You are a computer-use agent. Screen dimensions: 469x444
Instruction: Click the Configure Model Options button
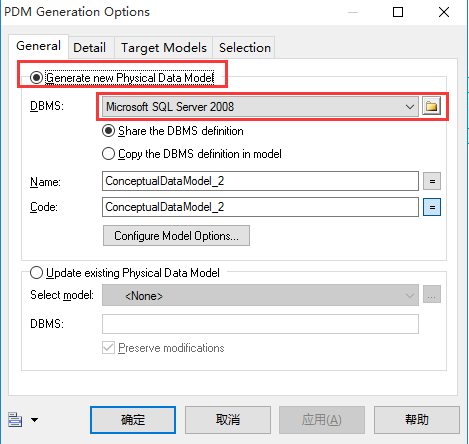pyautogui.click(x=176, y=236)
